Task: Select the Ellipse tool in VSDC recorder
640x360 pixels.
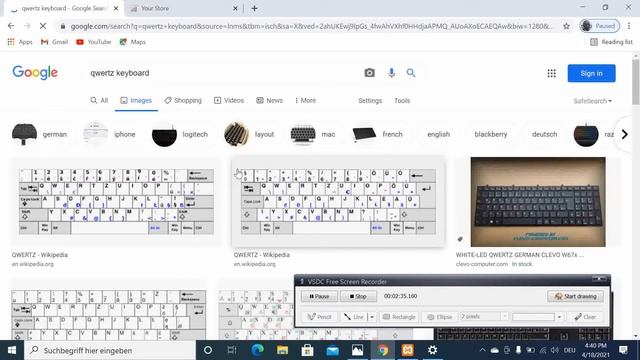Action: click(x=439, y=317)
